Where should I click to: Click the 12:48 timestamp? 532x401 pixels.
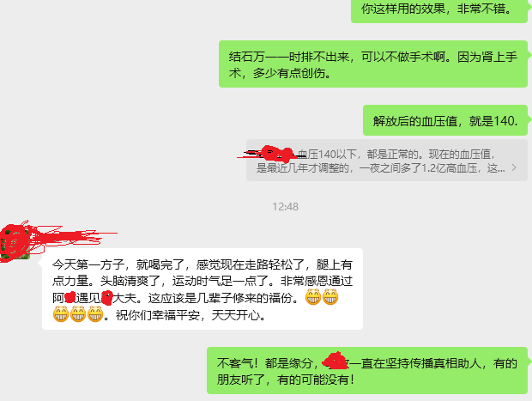coord(286,206)
